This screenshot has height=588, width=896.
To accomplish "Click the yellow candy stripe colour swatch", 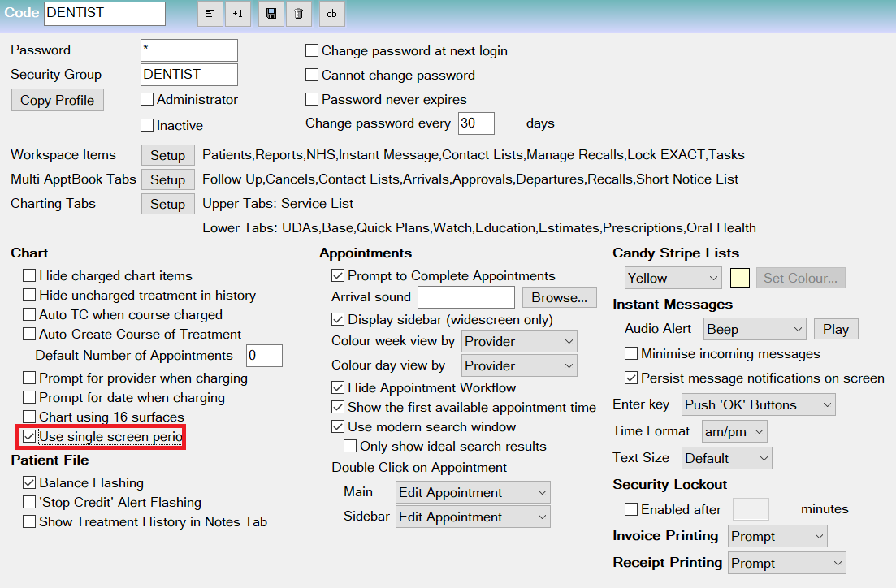I will 740,279.
